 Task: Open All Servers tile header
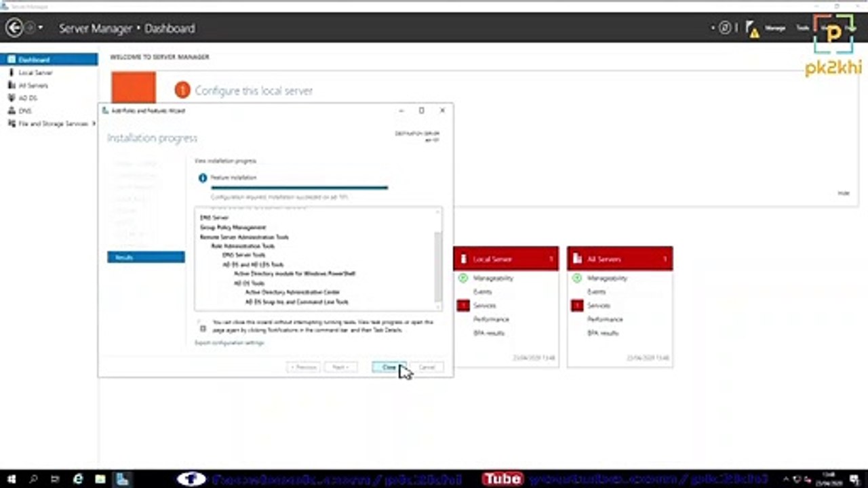point(620,259)
